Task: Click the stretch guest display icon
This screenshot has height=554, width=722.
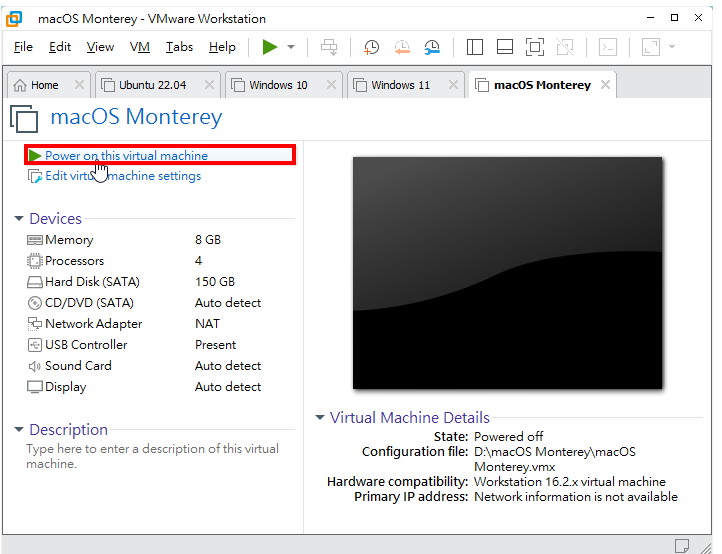Action: pyautogui.click(x=651, y=47)
